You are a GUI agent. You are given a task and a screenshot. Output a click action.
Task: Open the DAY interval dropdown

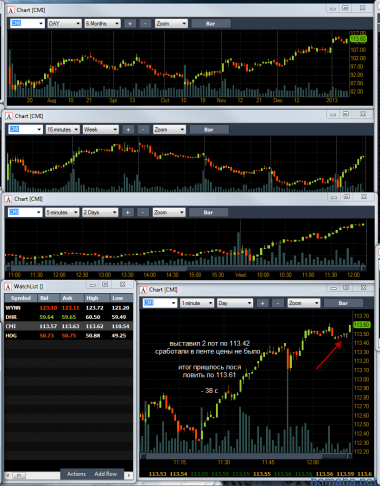[64, 24]
